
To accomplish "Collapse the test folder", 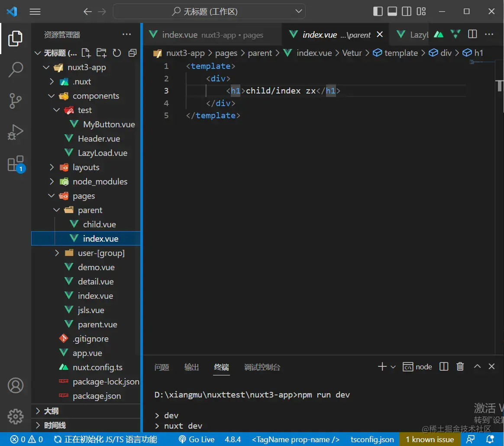I will point(57,110).
